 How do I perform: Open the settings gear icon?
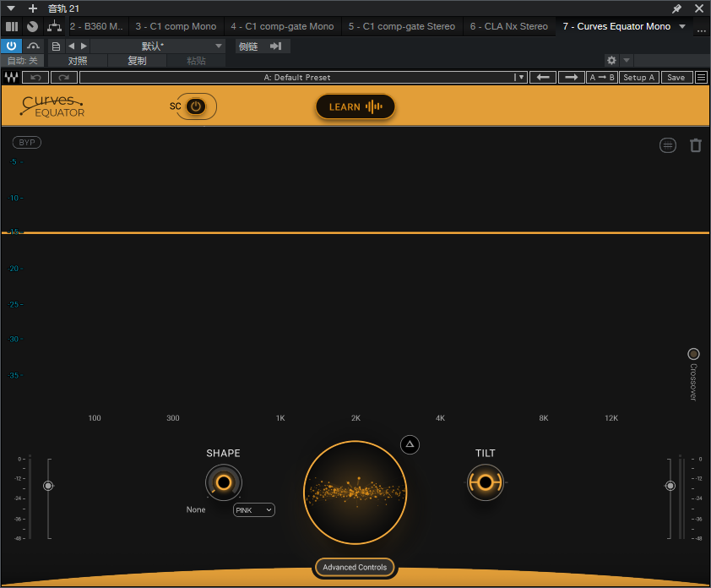(x=611, y=60)
